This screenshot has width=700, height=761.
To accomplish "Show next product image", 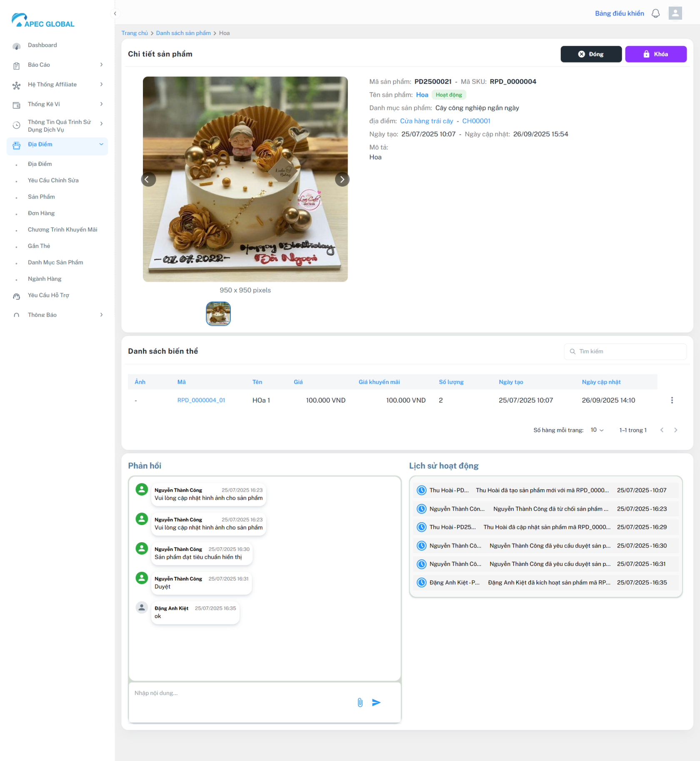I will [342, 179].
